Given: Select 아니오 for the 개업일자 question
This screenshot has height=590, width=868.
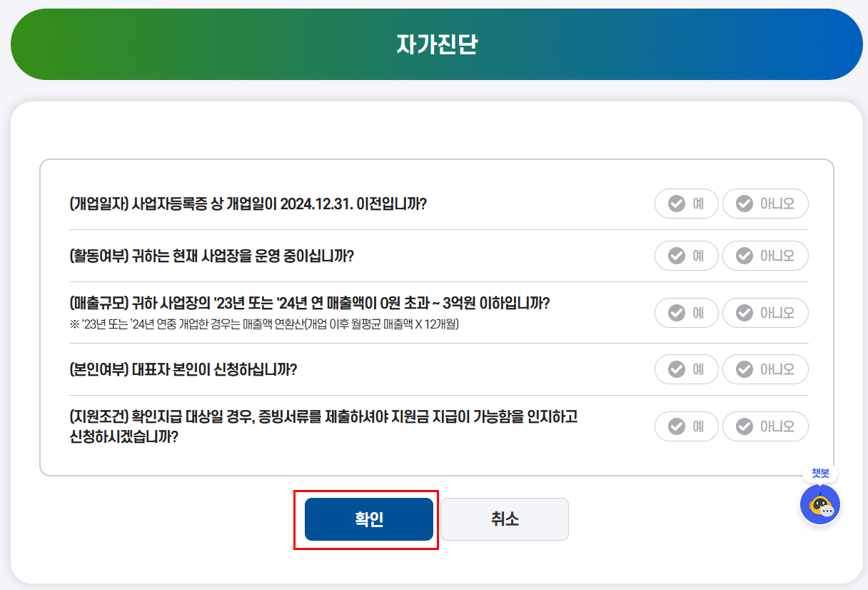Looking at the screenshot, I should pyautogui.click(x=765, y=204).
